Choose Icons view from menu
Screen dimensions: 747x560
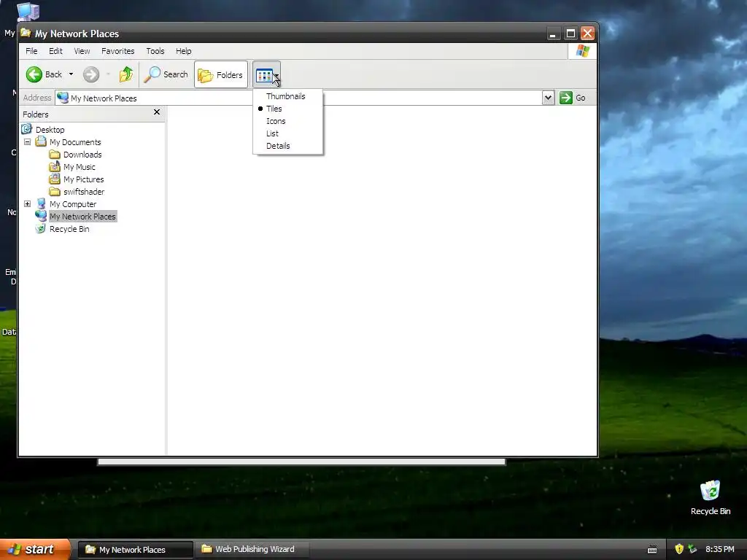[276, 121]
